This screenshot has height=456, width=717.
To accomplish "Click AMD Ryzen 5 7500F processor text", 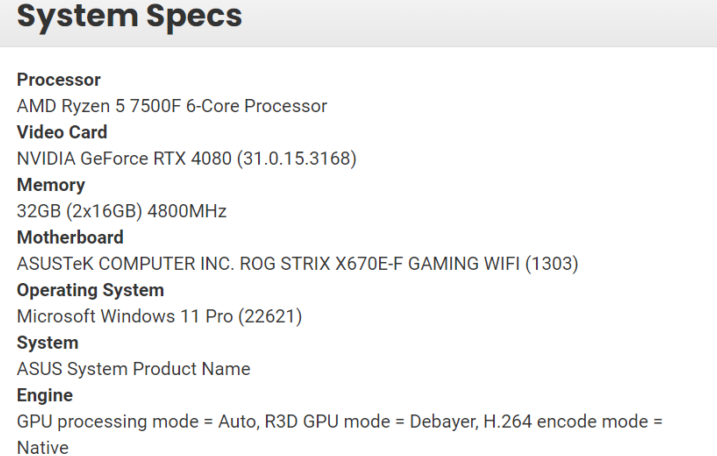I will pos(172,106).
